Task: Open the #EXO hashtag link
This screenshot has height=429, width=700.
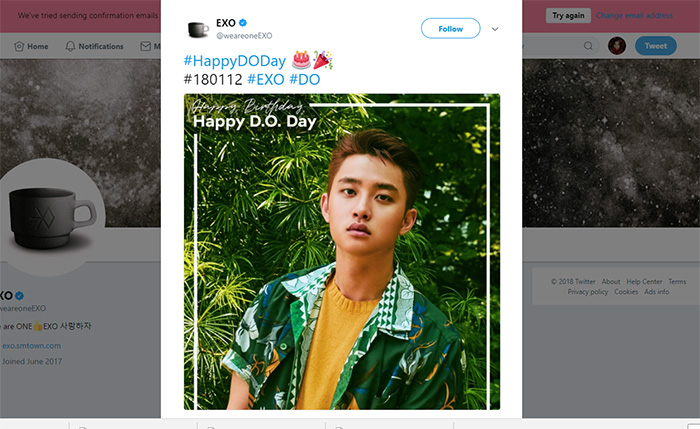Action: [265, 78]
